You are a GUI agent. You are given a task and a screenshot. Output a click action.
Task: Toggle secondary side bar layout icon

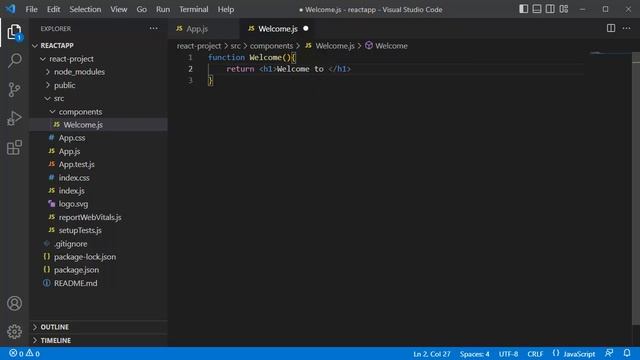(x=550, y=9)
